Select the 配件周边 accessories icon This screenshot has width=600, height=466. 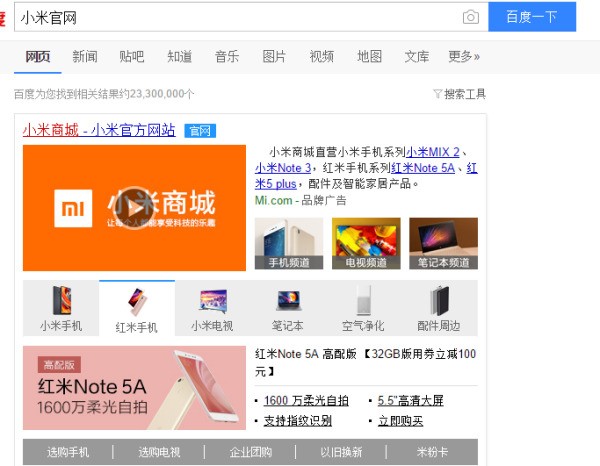click(439, 308)
